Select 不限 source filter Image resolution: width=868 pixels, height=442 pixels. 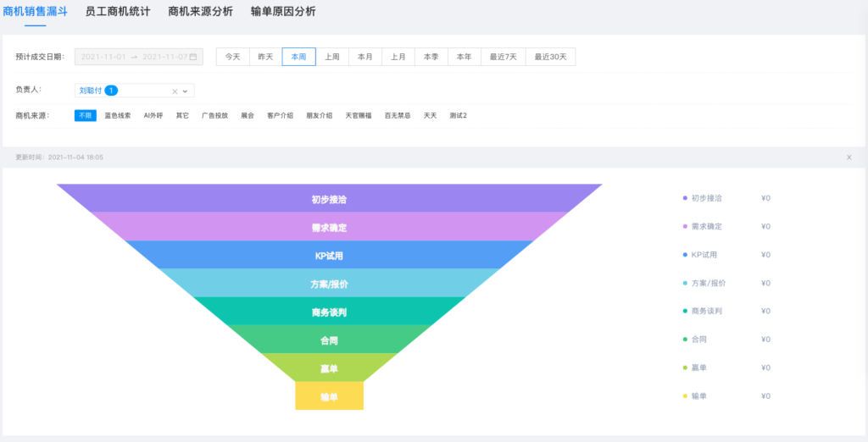85,115
